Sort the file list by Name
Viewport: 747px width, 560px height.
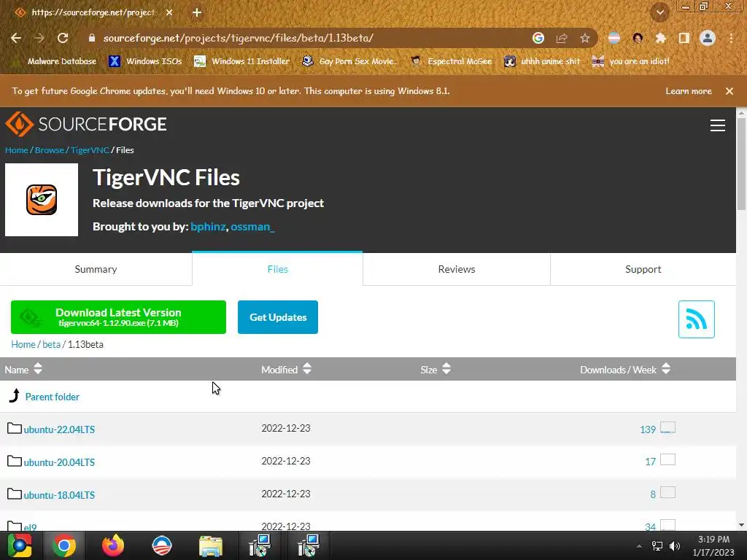pos(23,370)
